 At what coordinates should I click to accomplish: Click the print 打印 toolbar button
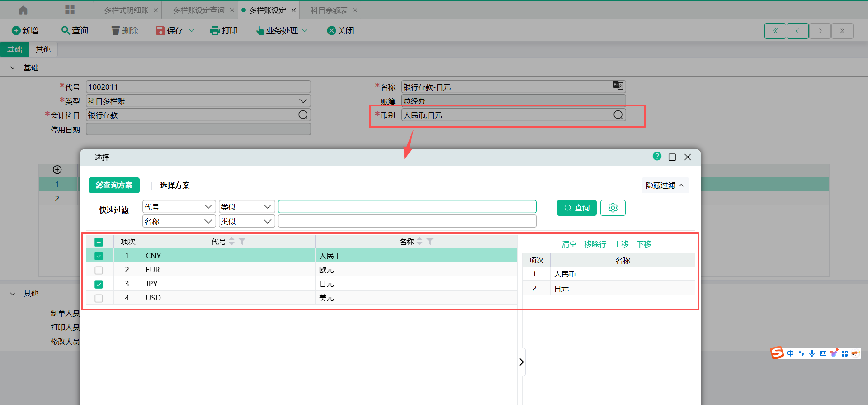pyautogui.click(x=224, y=30)
